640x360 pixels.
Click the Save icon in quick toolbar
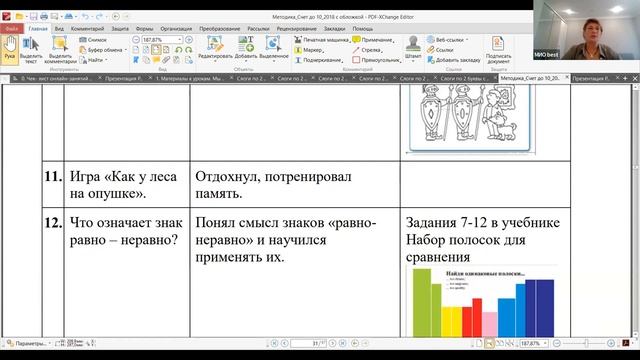[x=33, y=17]
